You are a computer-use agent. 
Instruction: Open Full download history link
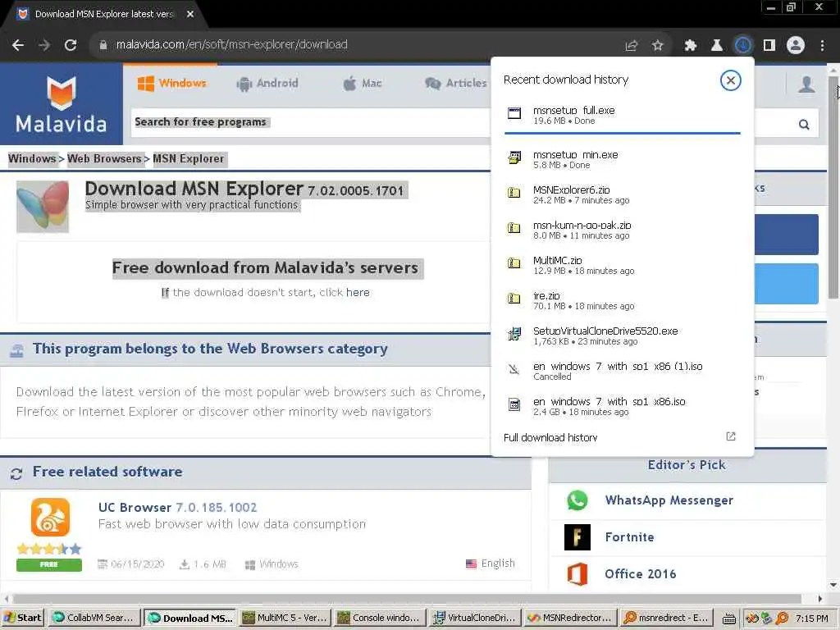point(550,438)
